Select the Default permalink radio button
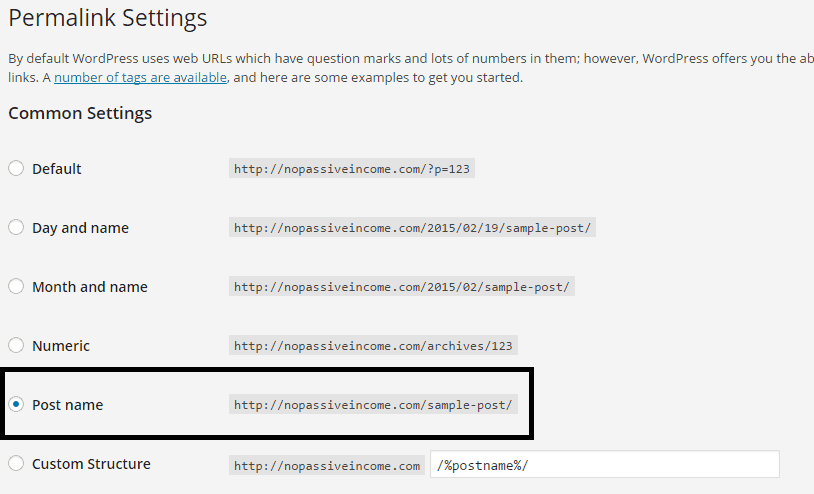The height and width of the screenshot is (494, 814). point(16,168)
